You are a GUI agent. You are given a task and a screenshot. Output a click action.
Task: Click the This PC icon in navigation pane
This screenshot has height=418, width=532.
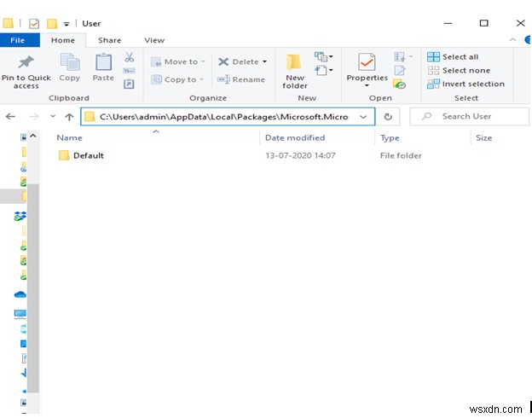(20, 314)
